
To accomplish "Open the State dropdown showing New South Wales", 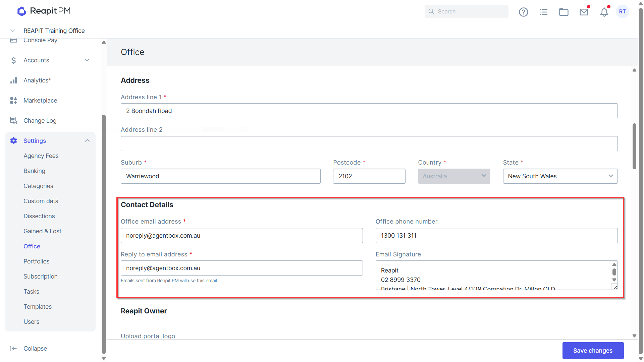I will click(560, 176).
